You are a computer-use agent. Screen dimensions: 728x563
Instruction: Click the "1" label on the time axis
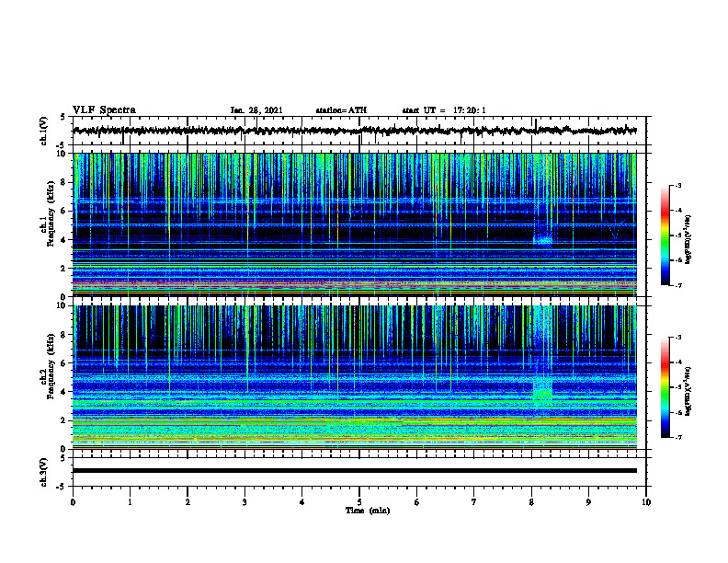pos(130,502)
